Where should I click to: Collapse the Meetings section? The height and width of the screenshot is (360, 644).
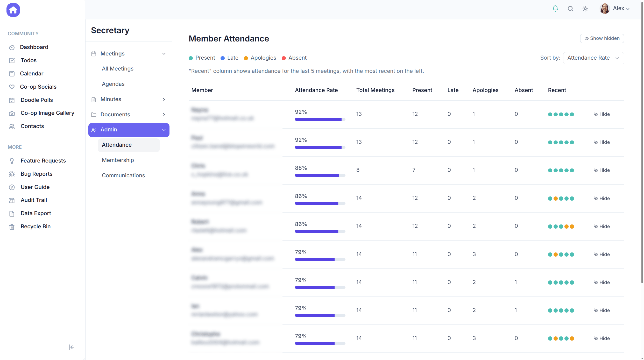coord(164,53)
